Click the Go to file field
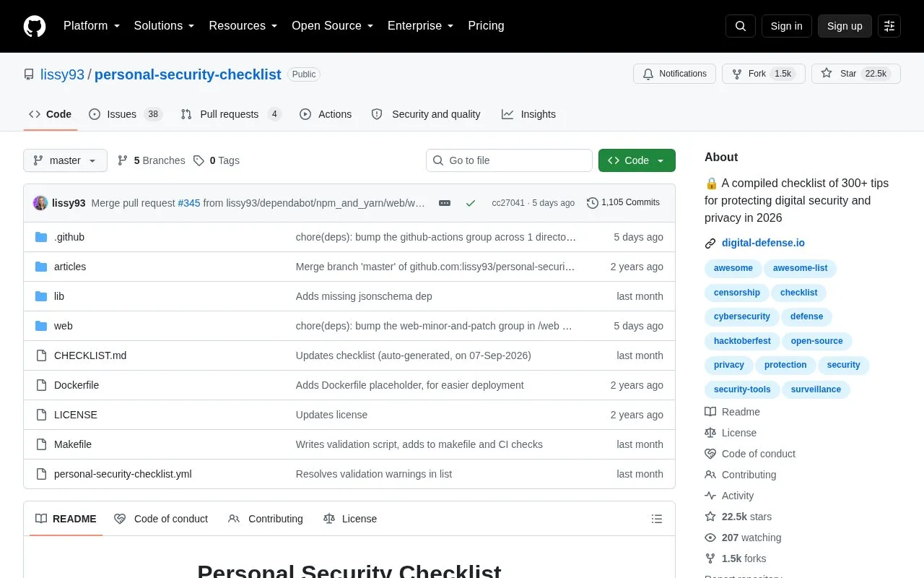Image resolution: width=924 pixels, height=578 pixels. coord(509,160)
